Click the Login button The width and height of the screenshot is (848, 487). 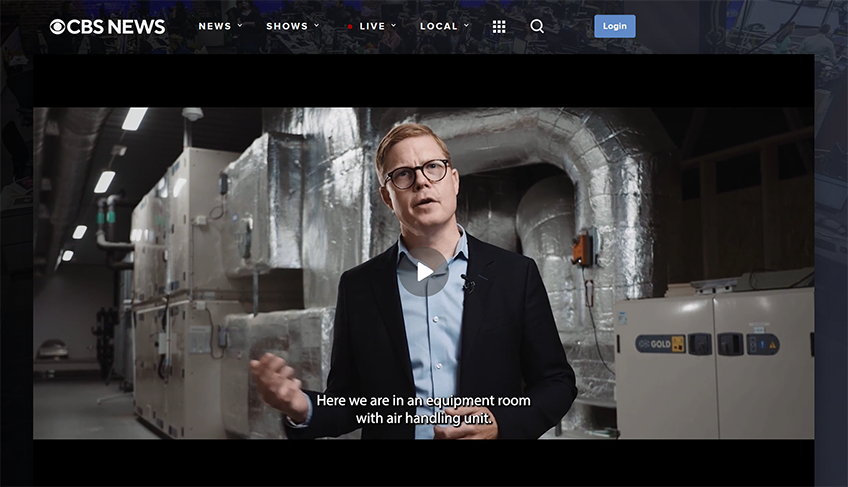[615, 26]
